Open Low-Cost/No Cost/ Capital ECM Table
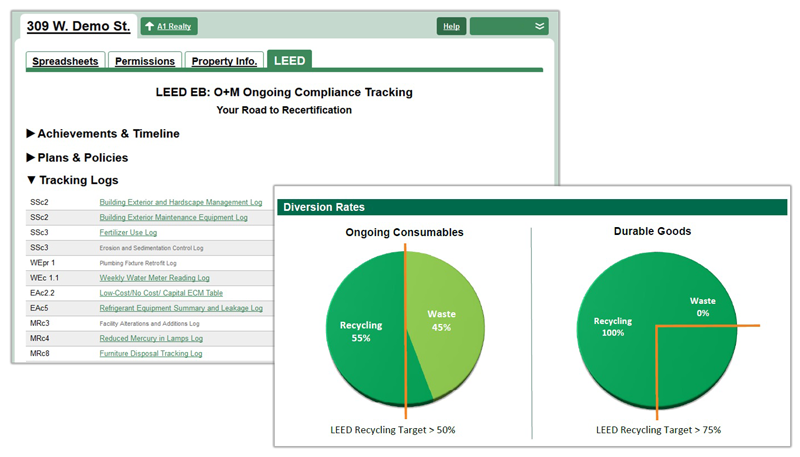 (161, 293)
